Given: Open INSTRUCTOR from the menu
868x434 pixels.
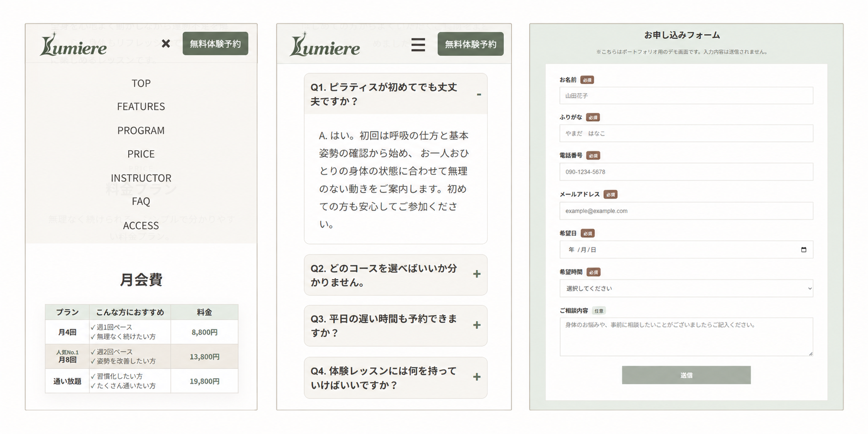Looking at the screenshot, I should point(141,178).
